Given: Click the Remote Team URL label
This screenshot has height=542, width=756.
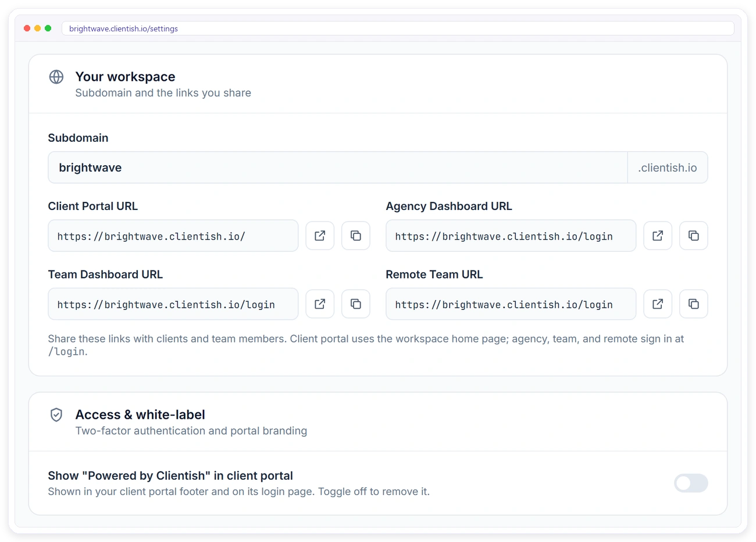Looking at the screenshot, I should (x=434, y=274).
